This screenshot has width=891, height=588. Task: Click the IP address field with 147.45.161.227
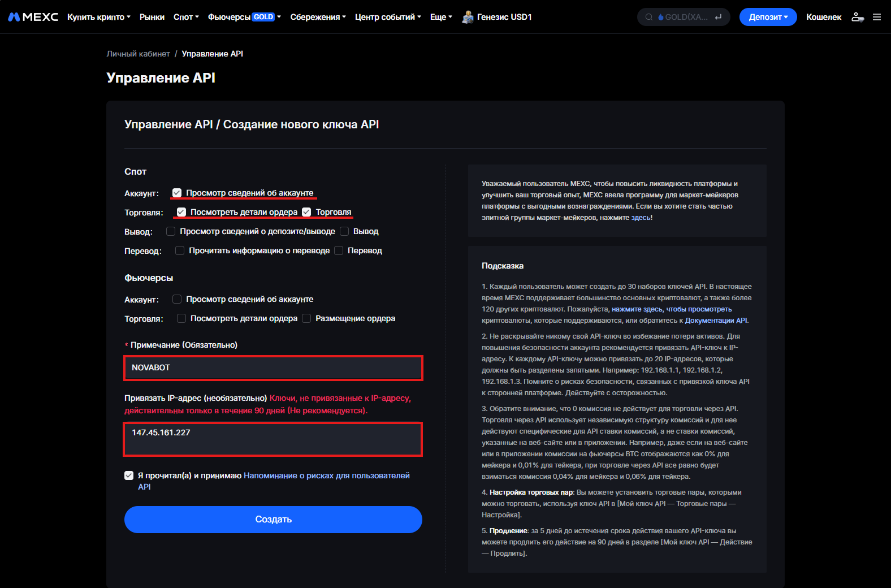point(273,439)
